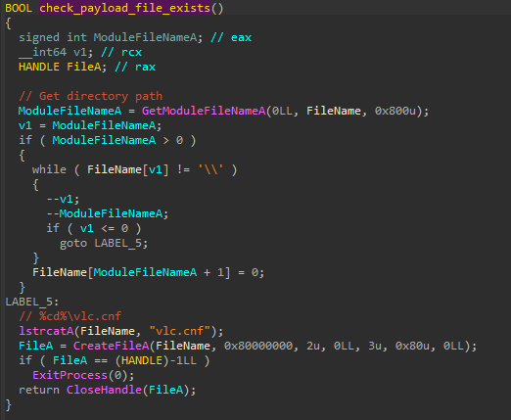Click the CreateFileA function call
The width and height of the screenshot is (511, 420).
[111, 346]
